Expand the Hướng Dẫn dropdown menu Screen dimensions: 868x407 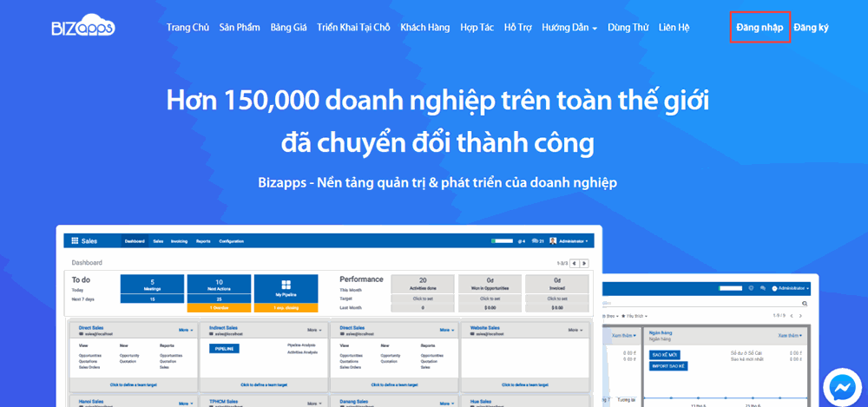569,28
